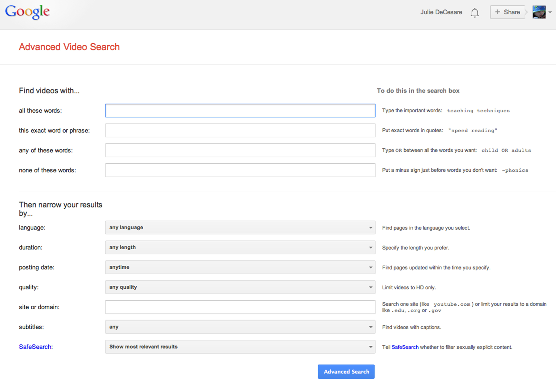Open the language dropdown
The height and width of the screenshot is (392, 556).
[240, 228]
